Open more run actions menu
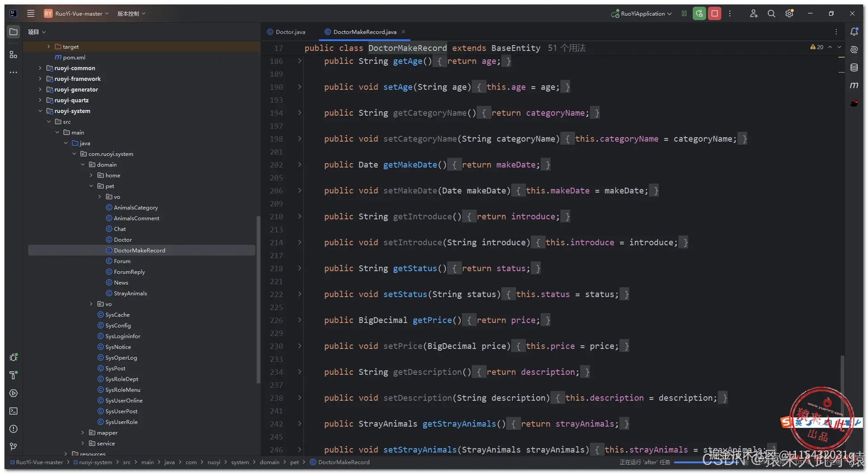Screen dimensions: 868x474 [x=730, y=13]
